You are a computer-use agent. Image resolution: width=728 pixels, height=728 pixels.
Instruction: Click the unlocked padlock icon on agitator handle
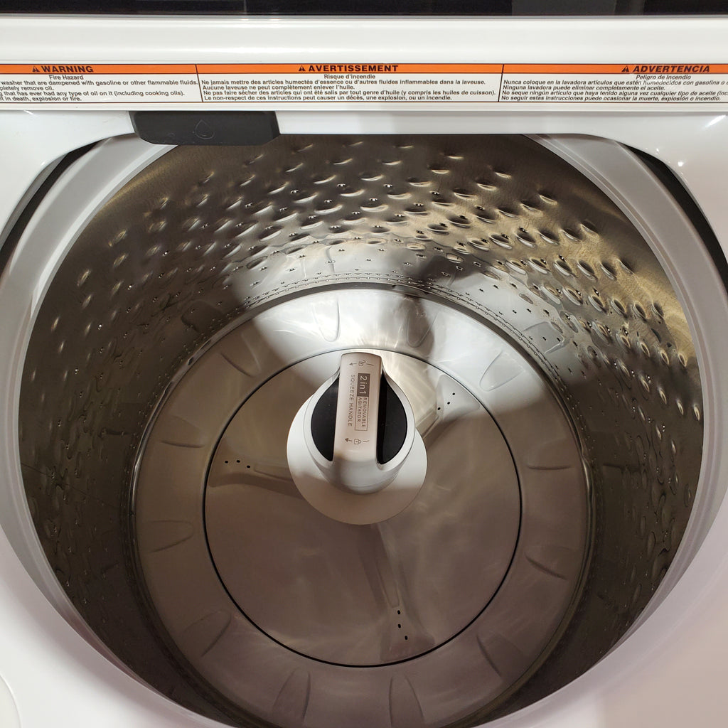tap(362, 363)
